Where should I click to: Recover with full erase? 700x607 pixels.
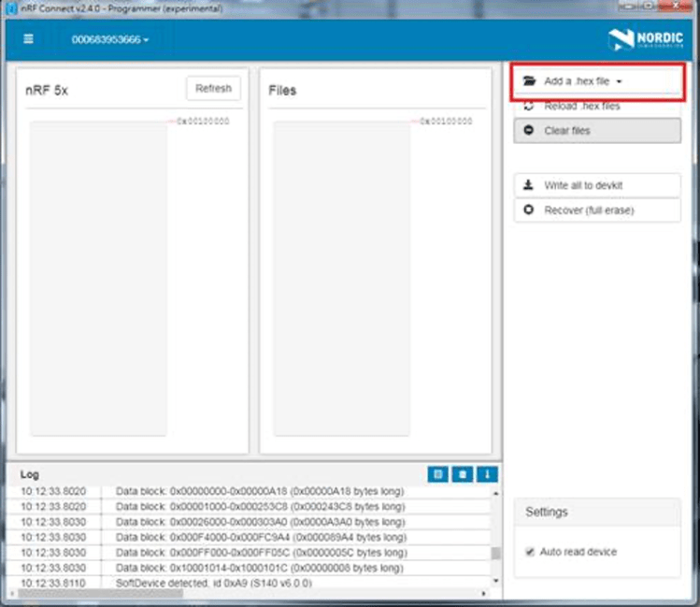point(597,210)
